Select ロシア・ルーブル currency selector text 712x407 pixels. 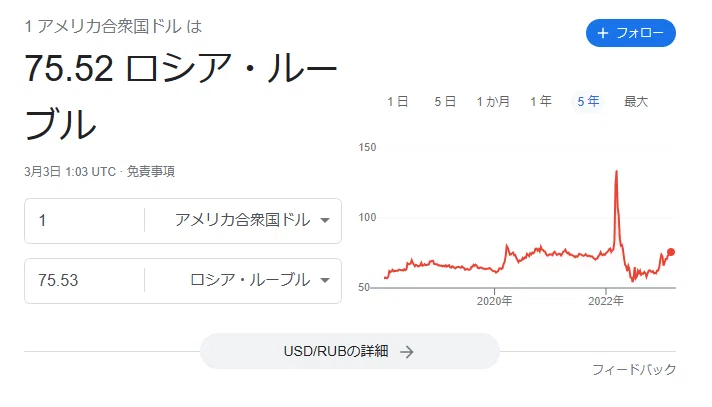[x=250, y=280]
